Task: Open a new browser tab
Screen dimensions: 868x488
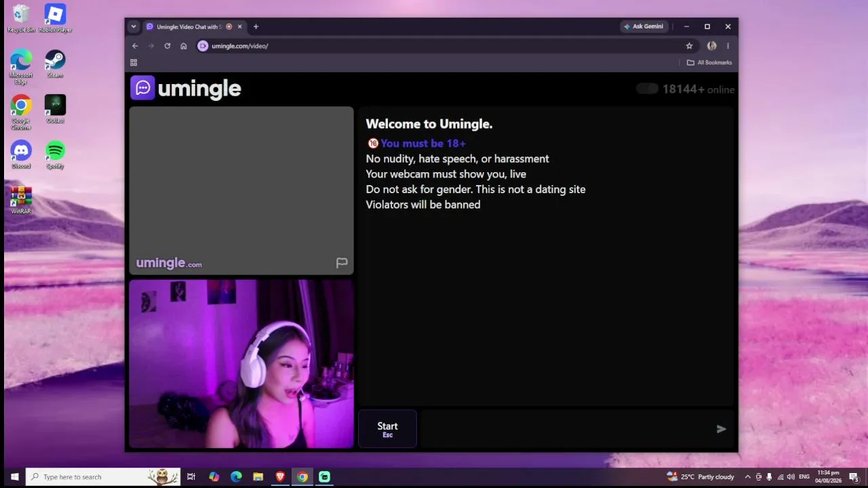Action: [256, 27]
